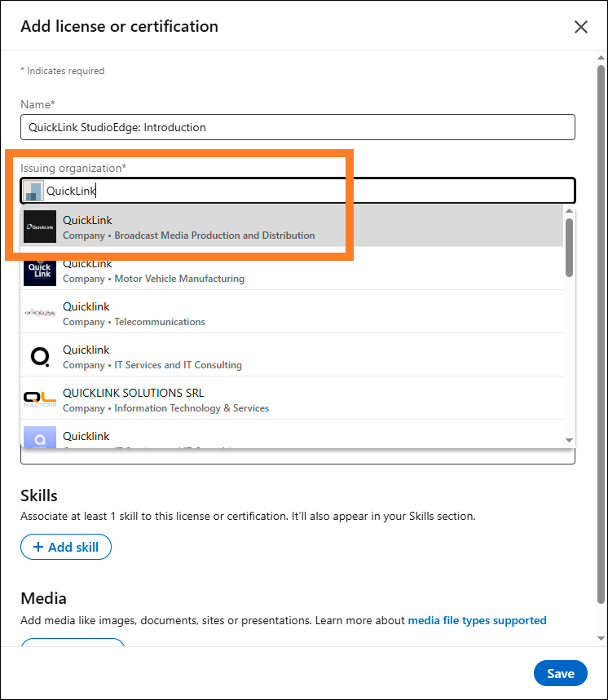The height and width of the screenshot is (700, 608).
Task: Select QuickLink Broadcast Media Production and Distribution
Action: 292,227
